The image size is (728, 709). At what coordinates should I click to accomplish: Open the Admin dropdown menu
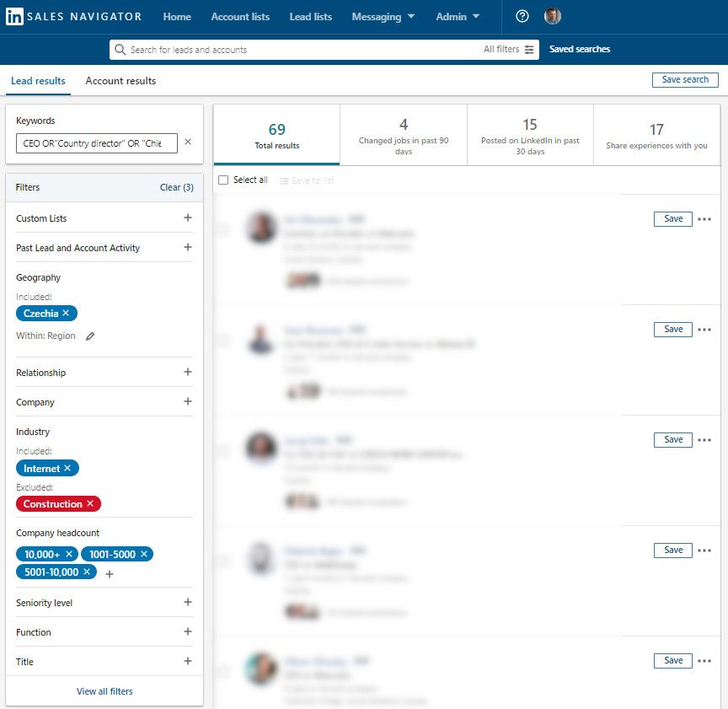(x=458, y=17)
